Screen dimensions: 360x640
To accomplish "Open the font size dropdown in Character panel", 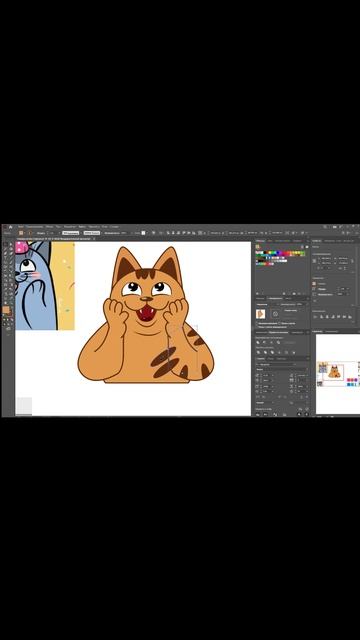I will pyautogui.click(x=273, y=375).
